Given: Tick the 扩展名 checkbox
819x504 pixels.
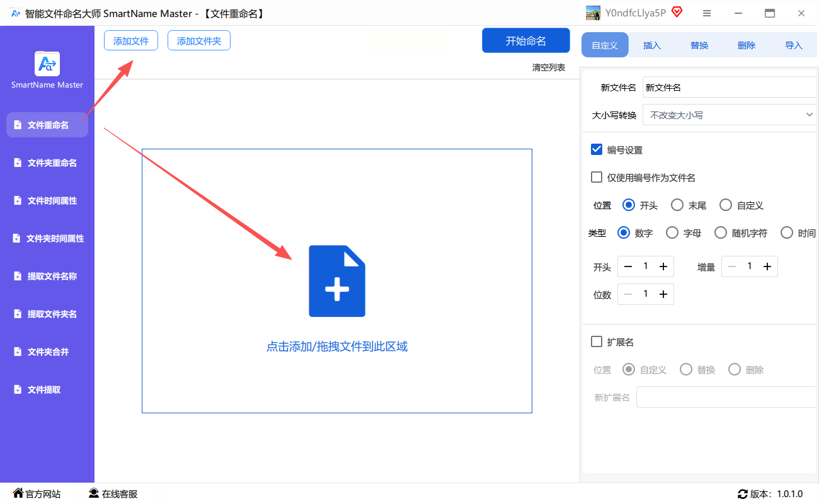Looking at the screenshot, I should point(597,341).
